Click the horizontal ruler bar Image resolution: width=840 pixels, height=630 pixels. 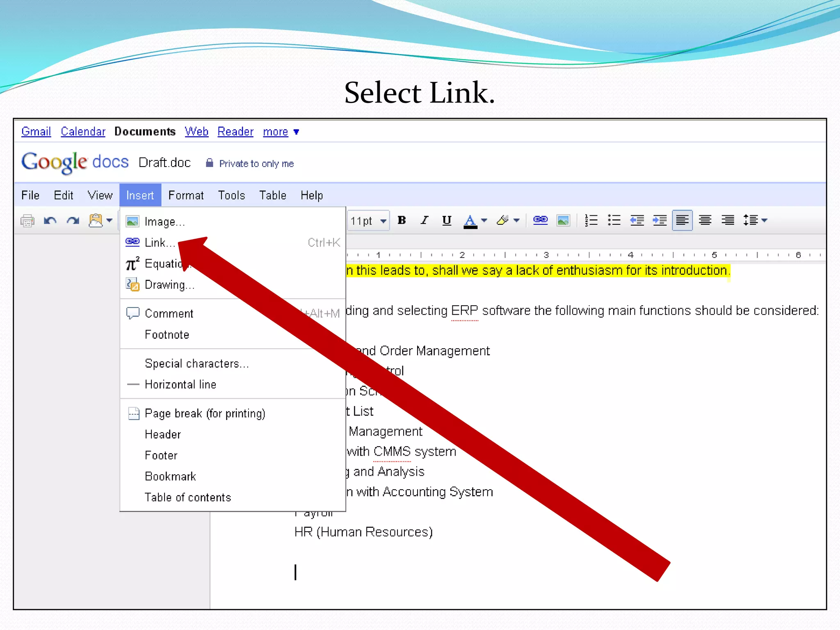[x=586, y=255]
